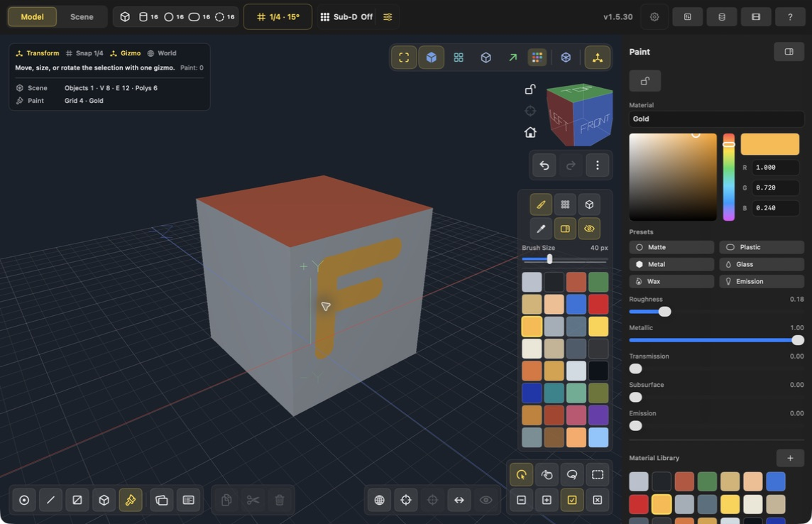Click the hue strip in color picker
Image resolution: width=812 pixels, height=524 pixels.
[729, 177]
